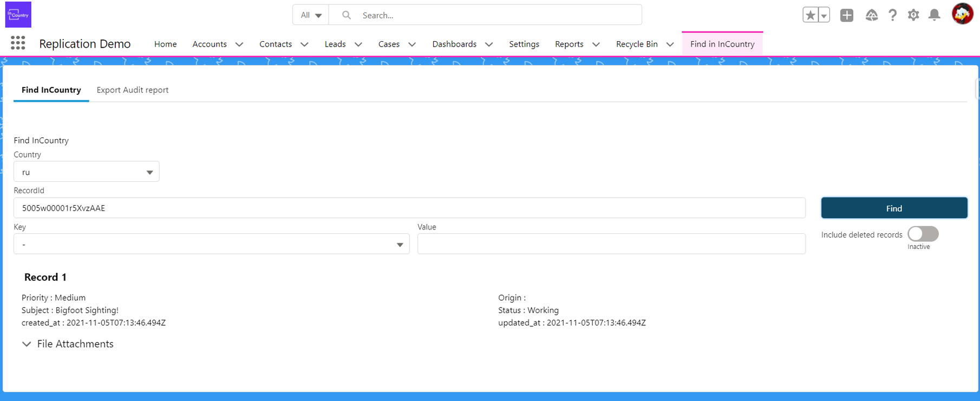980x401 pixels.
Task: Expand the Contacts tab dropdown chevron
Action: coord(304,44)
